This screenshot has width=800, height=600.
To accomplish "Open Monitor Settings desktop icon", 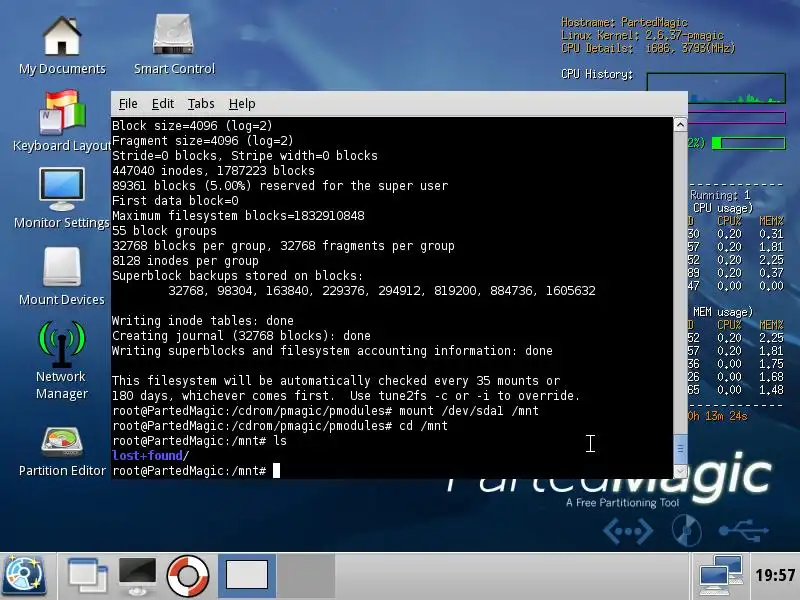I will 62,199.
